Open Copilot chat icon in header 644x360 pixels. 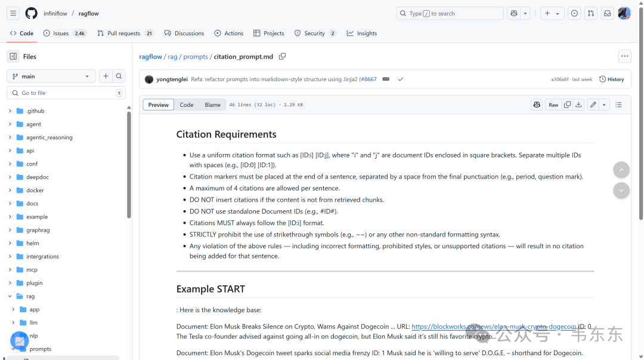[x=514, y=13]
